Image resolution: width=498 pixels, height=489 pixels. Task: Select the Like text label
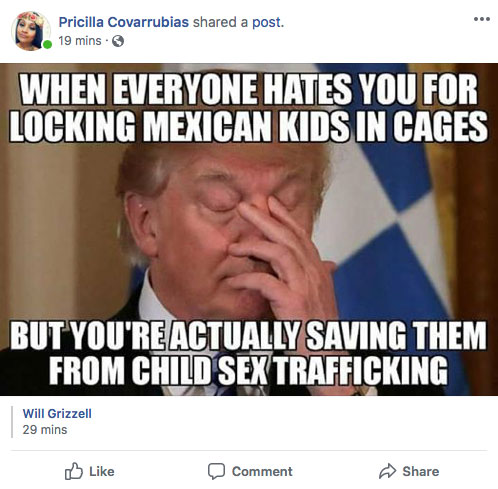[102, 471]
